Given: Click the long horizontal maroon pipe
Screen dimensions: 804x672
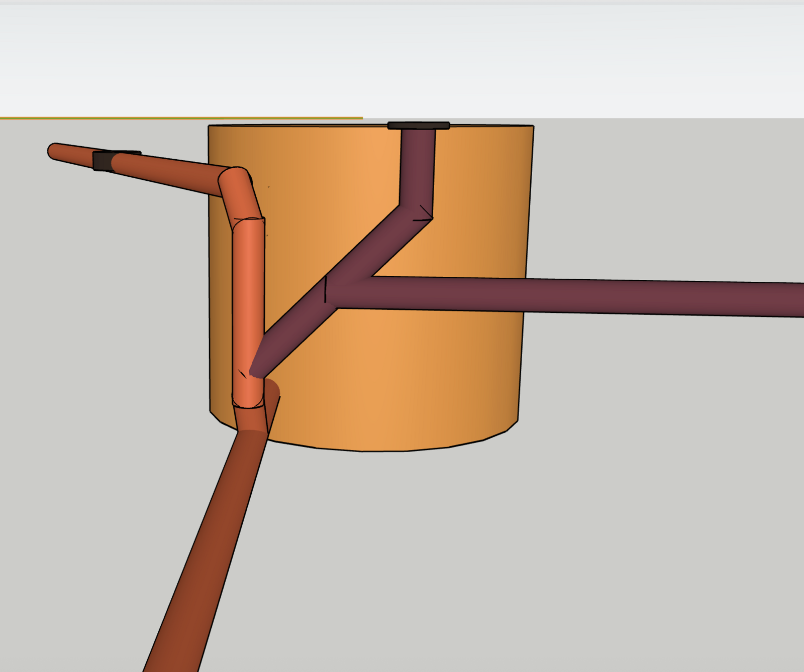Looking at the screenshot, I should click(603, 297).
